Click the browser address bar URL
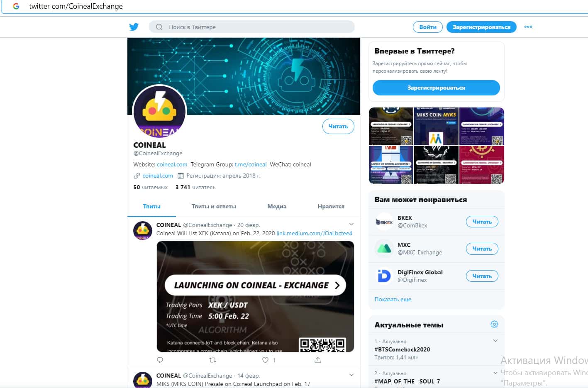This screenshot has height=388, width=588. [x=76, y=6]
